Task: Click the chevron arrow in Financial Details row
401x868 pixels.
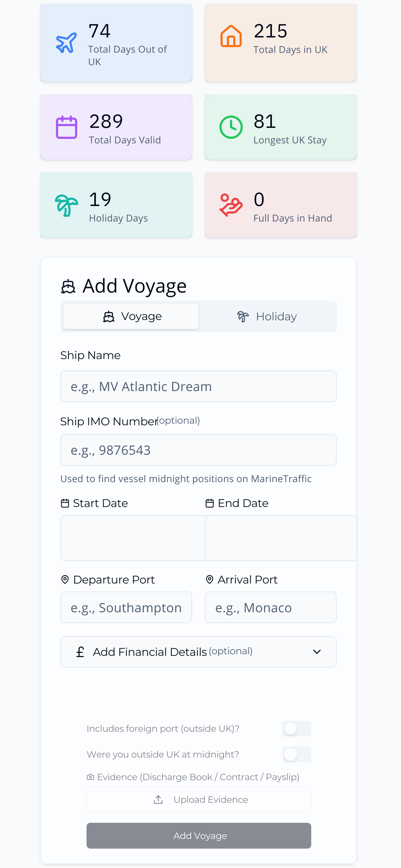Action: point(317,652)
